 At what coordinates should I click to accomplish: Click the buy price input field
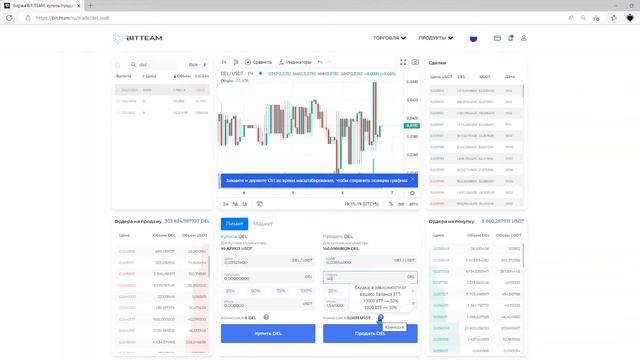[x=268, y=260]
